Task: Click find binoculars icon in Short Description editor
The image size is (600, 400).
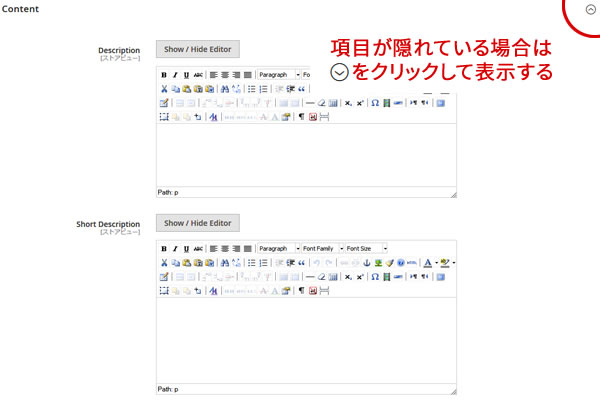Action: tap(225, 262)
